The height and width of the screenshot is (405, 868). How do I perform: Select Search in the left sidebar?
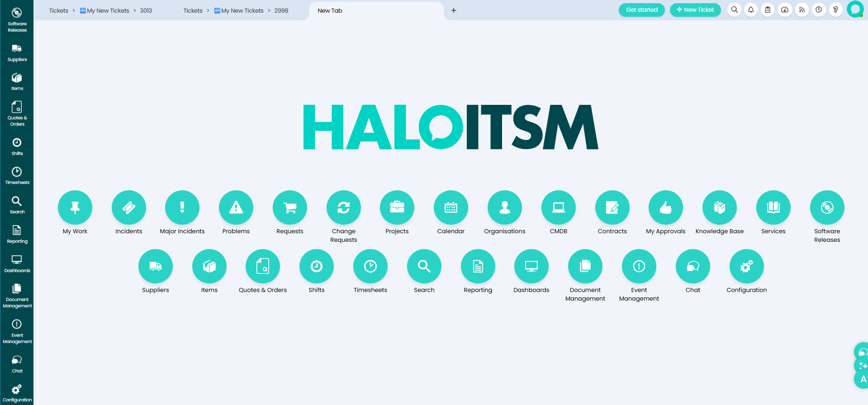pos(17,205)
